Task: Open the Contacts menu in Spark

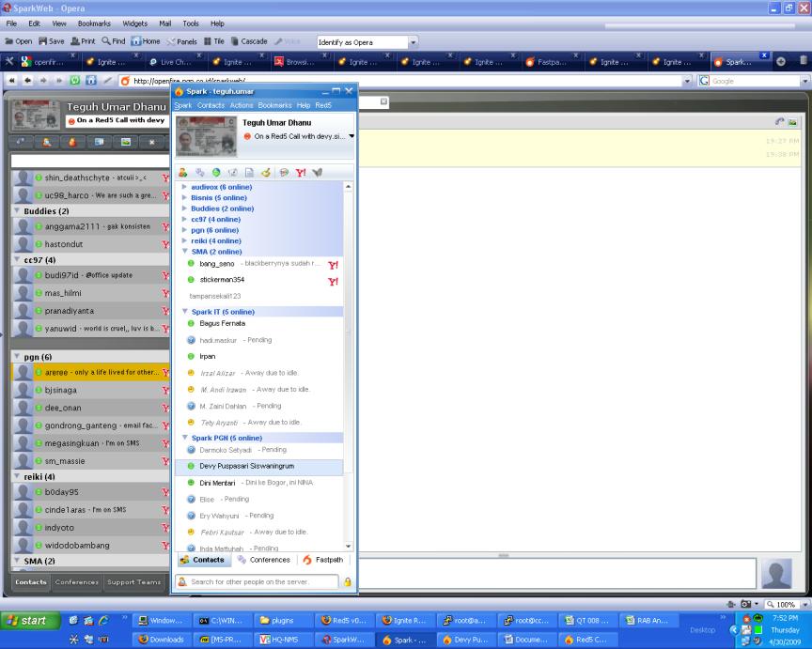Action: 211,105
